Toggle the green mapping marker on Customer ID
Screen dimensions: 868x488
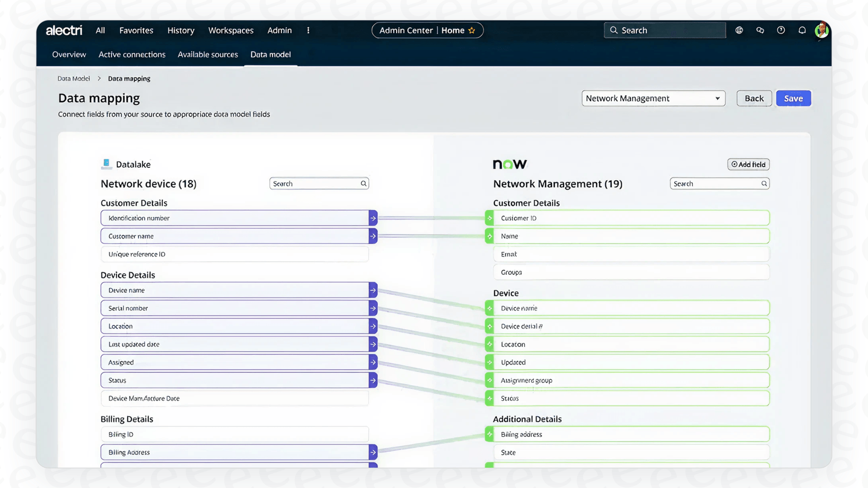point(489,218)
